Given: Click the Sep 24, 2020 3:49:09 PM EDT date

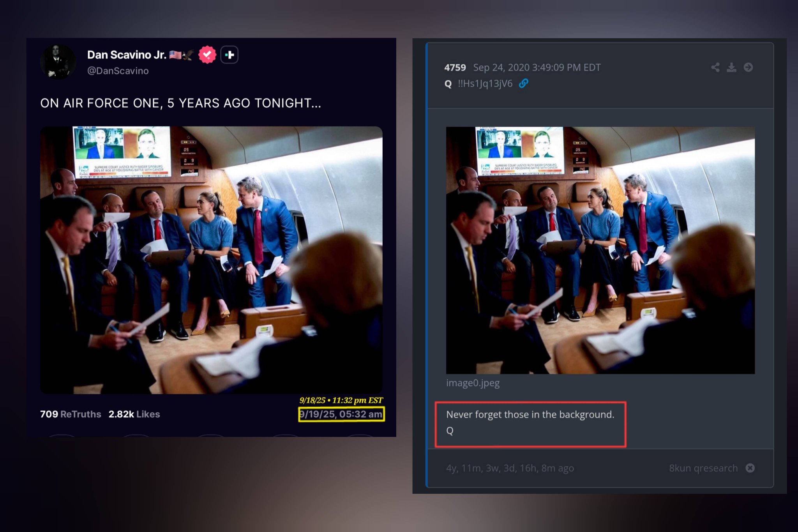Looking at the screenshot, I should tap(537, 67).
